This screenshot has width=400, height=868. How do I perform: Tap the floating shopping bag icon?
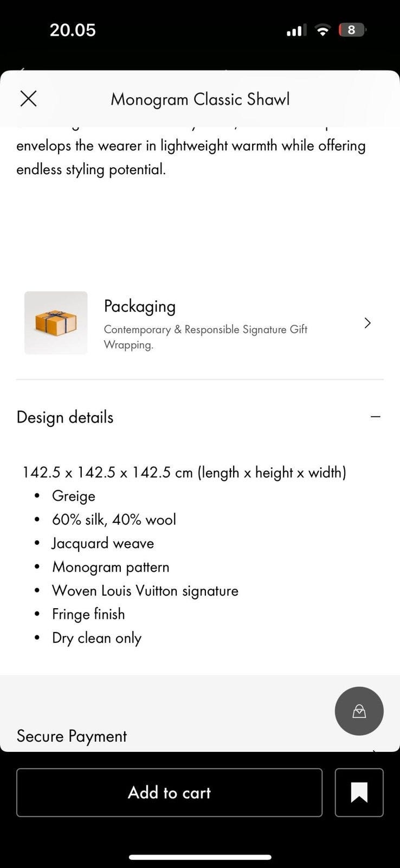[x=359, y=711]
